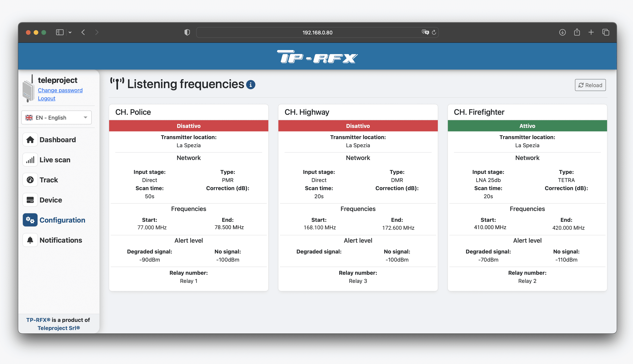Viewport: 633px width, 364px height.
Task: Click the Safari share icon
Action: (577, 32)
